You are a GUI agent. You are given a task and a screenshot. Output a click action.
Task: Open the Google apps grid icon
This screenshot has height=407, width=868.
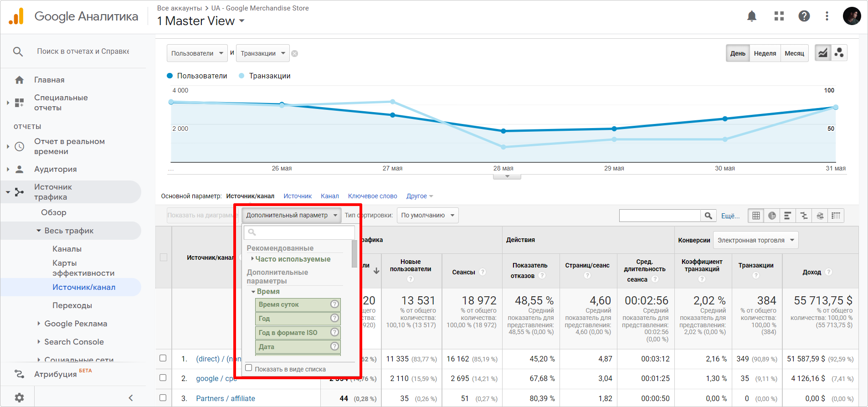click(779, 16)
